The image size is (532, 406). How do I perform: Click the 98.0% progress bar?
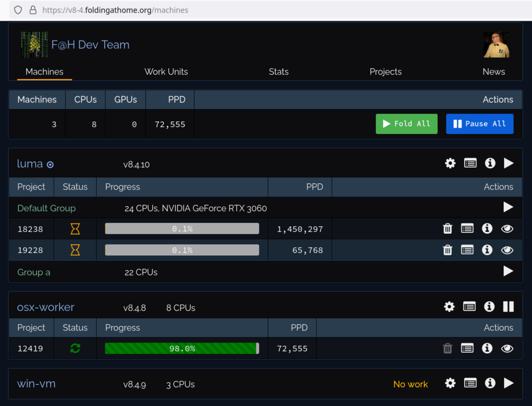[x=182, y=348]
